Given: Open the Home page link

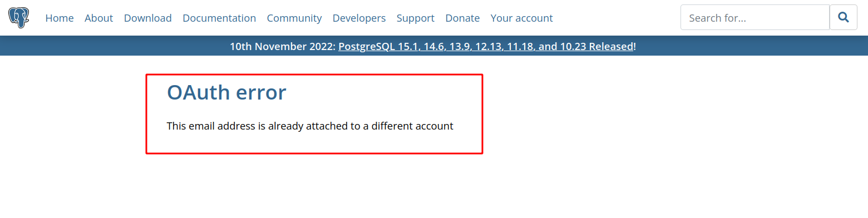Looking at the screenshot, I should (x=60, y=18).
